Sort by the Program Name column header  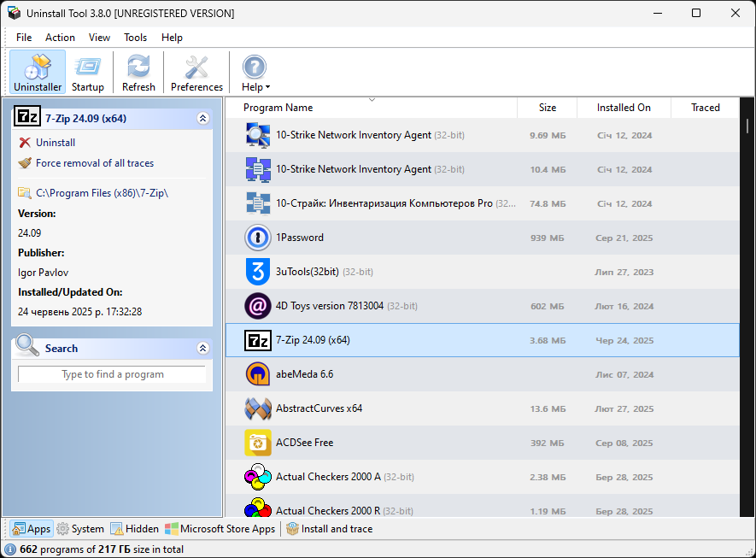[x=372, y=108]
